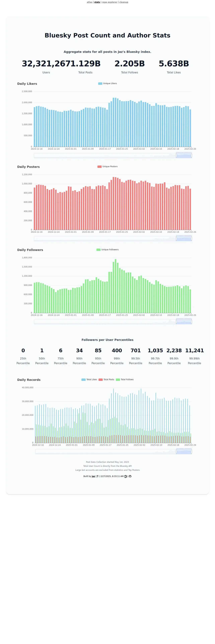Click right handle of Daily Records range slider
This screenshot has width=215, height=644.
[x=191, y=452]
